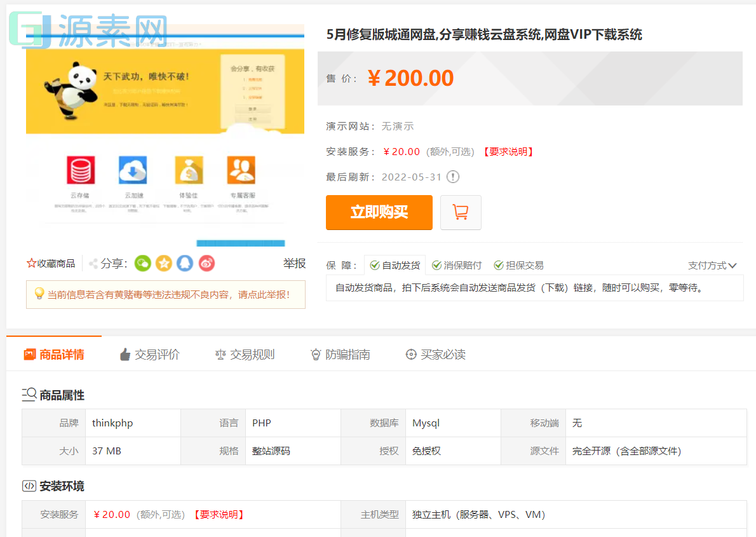
Task: Open the 买家必读 section
Action: click(x=436, y=355)
